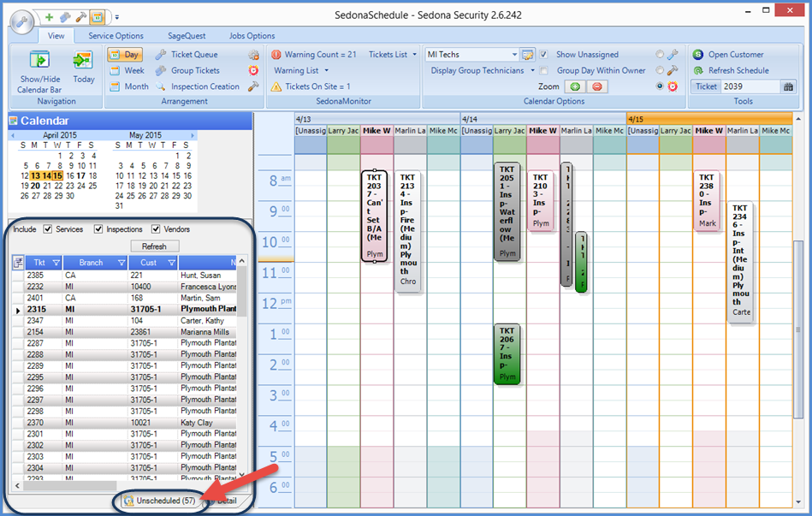Screen dimensions: 812x516
Task: Click the 4/13 day header
Action: pos(377,119)
